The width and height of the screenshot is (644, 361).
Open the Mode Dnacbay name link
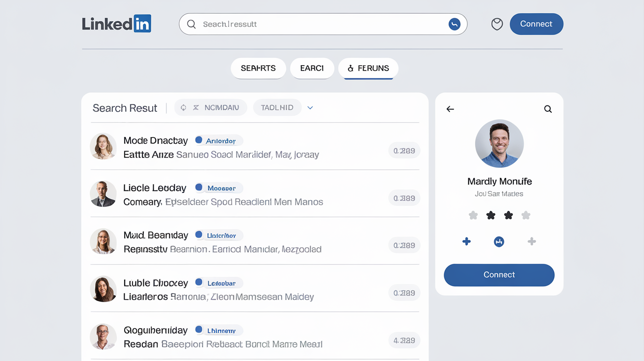[156, 141]
